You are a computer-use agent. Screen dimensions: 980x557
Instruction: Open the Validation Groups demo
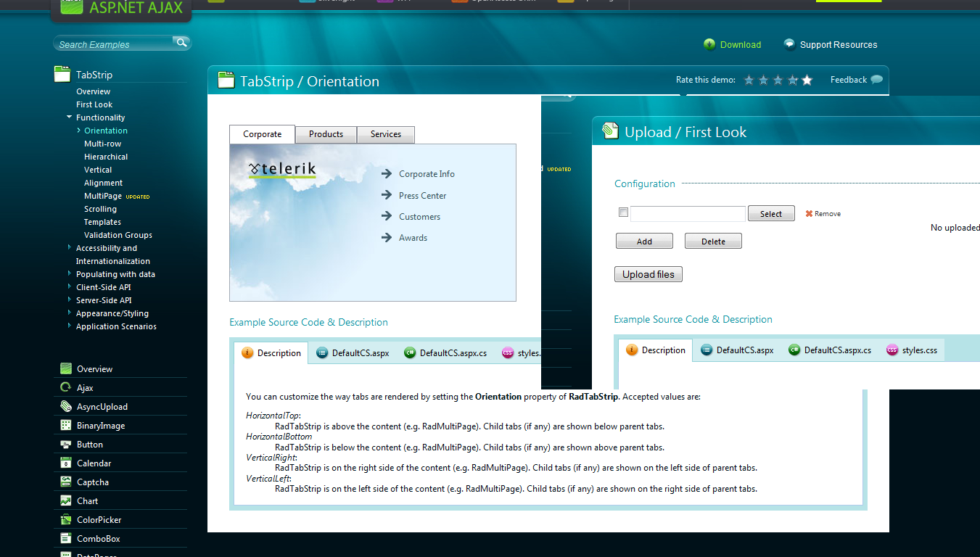click(118, 235)
